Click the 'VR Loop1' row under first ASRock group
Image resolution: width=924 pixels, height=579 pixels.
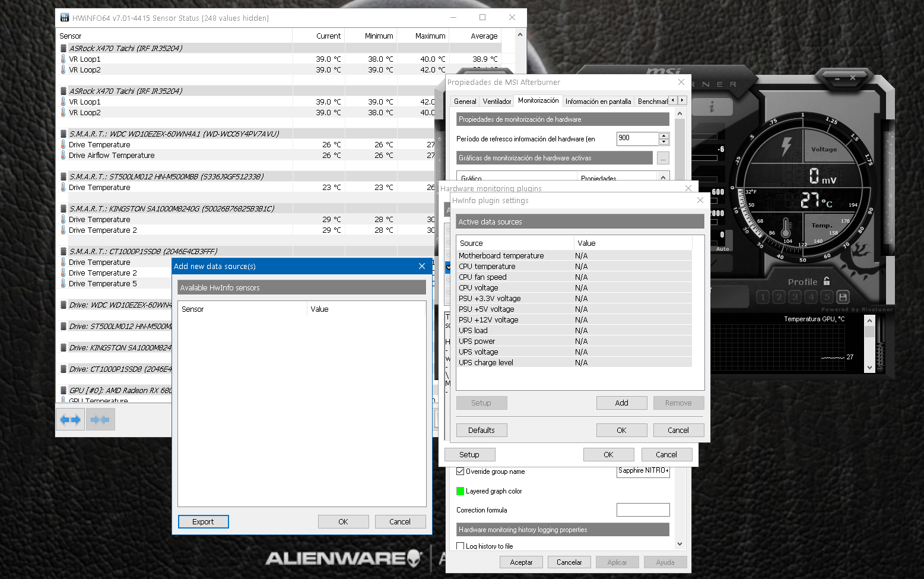tap(279, 59)
